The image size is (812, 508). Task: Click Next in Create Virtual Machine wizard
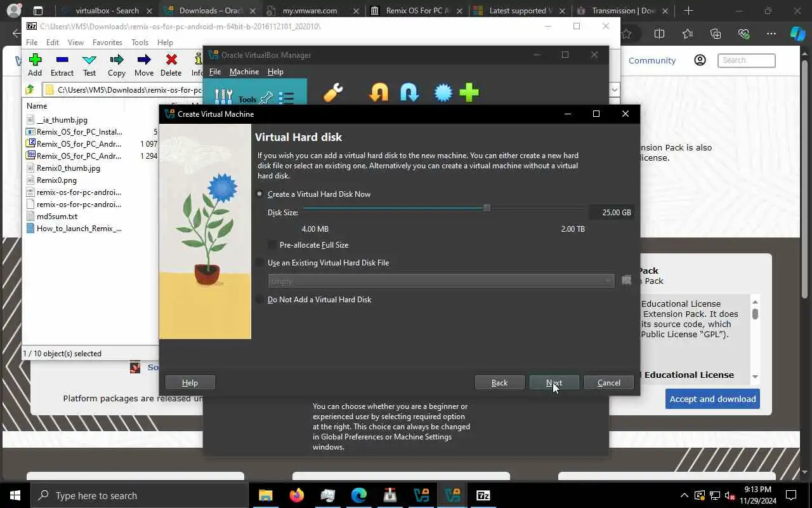click(554, 382)
